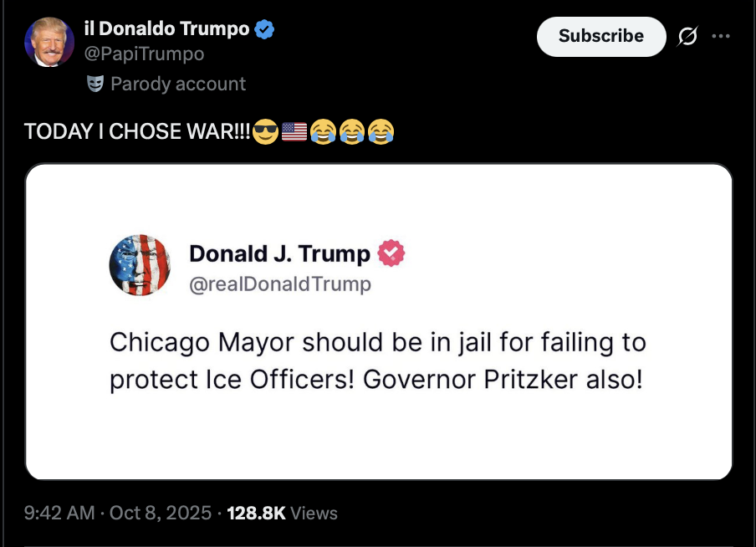Click il Donaldo Trumpo profile avatar
The image size is (756, 547).
coord(49,42)
